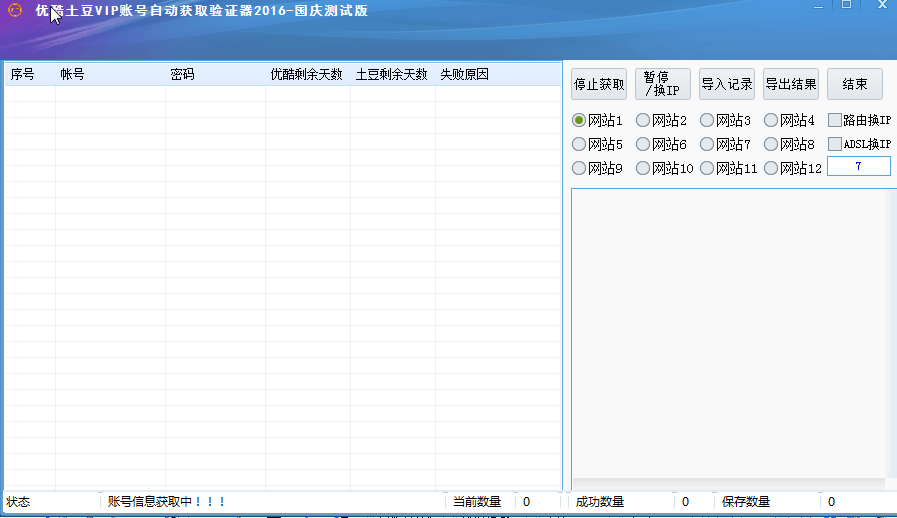Select the 网站1 radio button

579,120
